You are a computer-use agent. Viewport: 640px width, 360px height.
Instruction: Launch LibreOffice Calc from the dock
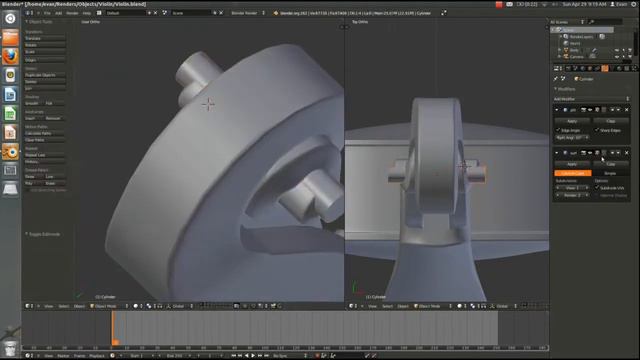(x=10, y=113)
